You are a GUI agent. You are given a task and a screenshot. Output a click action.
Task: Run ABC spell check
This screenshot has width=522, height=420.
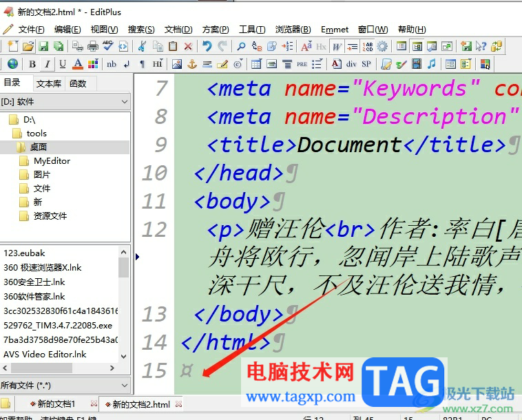tap(108, 46)
